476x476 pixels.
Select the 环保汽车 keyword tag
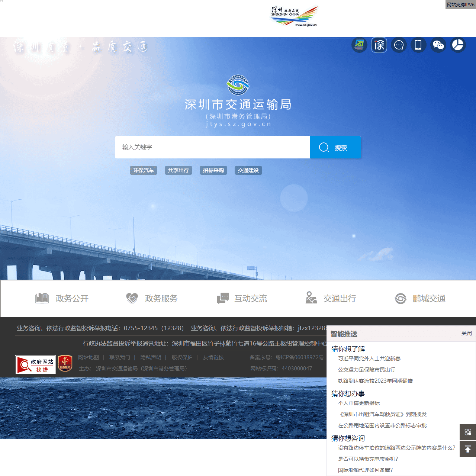coord(144,170)
